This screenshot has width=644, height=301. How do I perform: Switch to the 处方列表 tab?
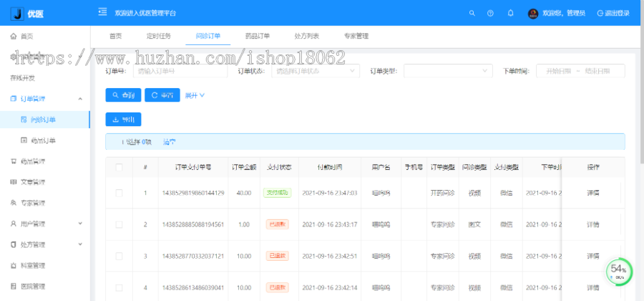tap(307, 36)
